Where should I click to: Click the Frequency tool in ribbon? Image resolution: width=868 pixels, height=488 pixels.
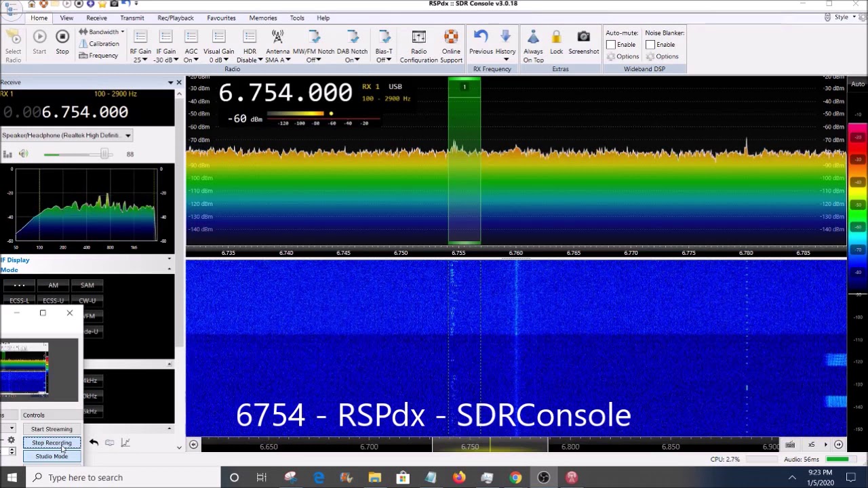[x=98, y=56]
